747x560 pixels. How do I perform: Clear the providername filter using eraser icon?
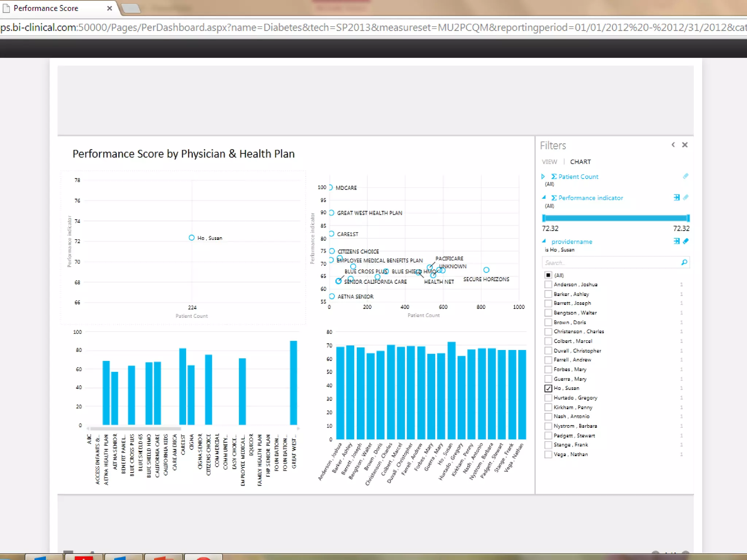(685, 241)
